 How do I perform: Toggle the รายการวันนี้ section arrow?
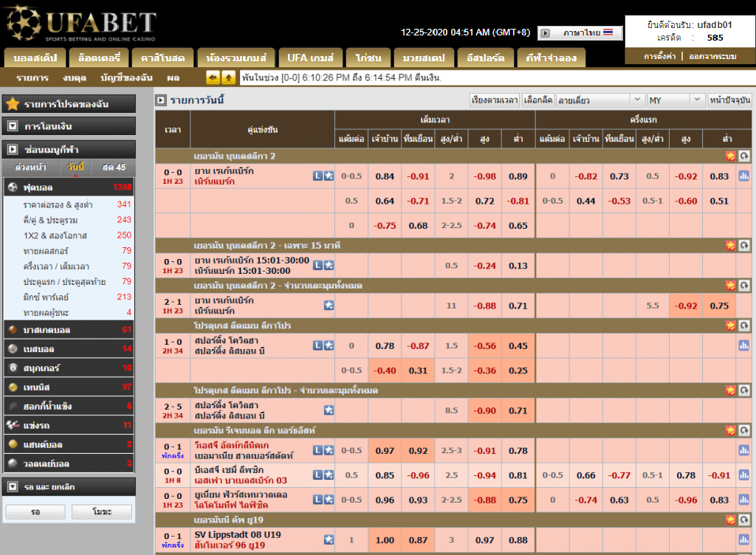click(160, 100)
